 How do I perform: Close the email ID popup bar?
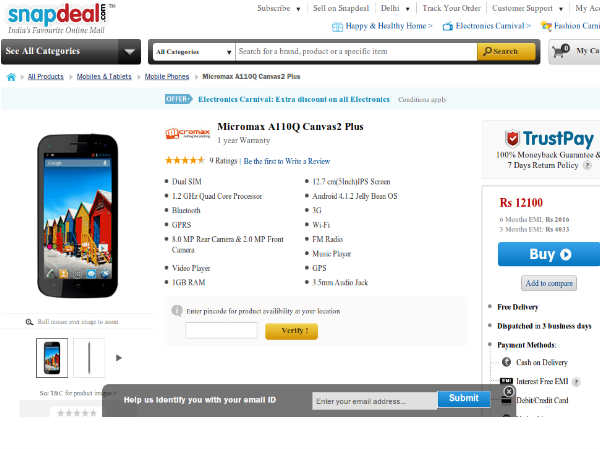point(508,392)
